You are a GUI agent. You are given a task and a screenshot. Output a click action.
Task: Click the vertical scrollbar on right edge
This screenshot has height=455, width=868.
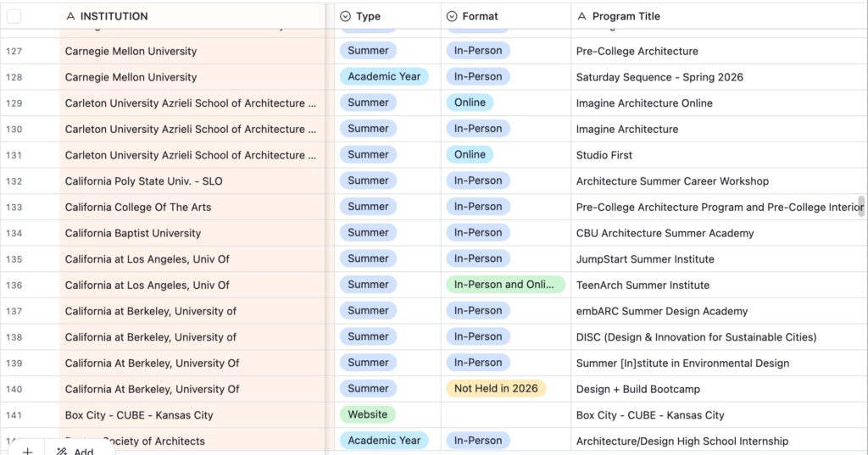pyautogui.click(x=861, y=206)
